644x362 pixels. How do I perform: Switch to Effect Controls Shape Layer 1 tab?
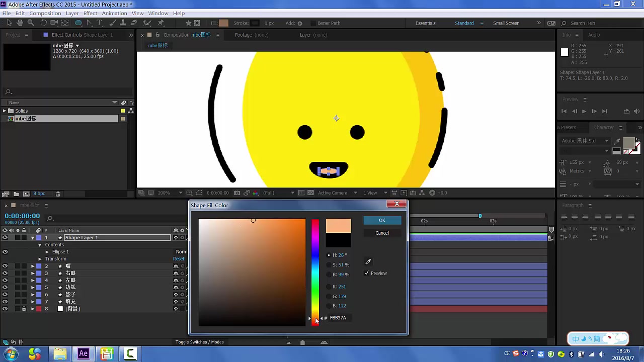point(82,35)
